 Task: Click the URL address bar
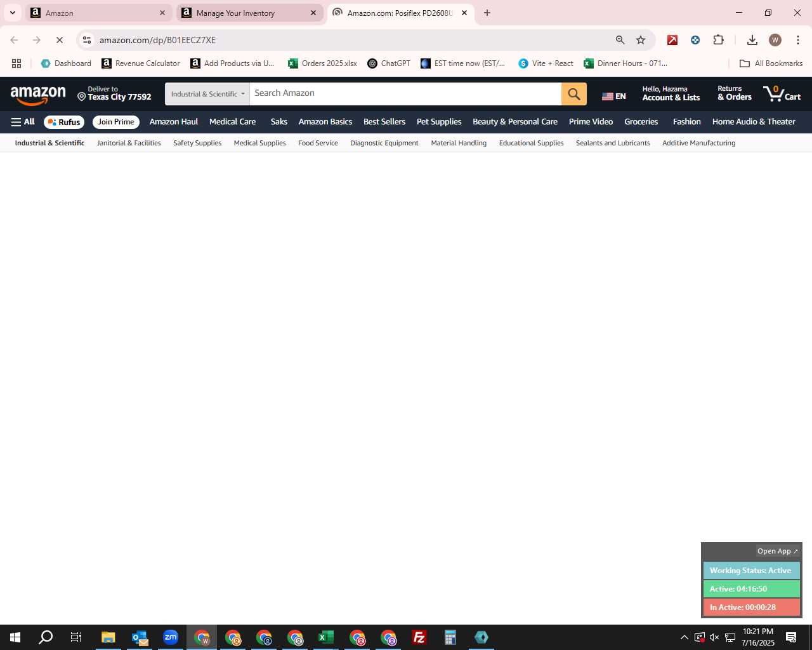click(x=352, y=40)
